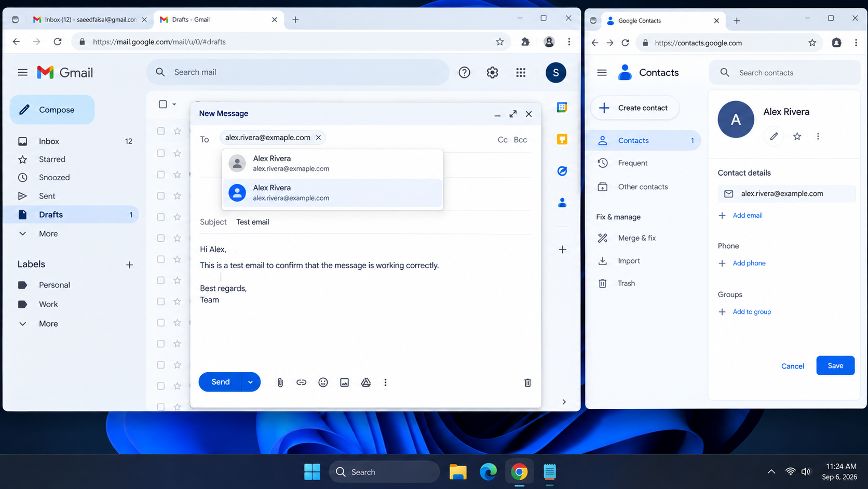868x489 pixels.
Task: Attach a file using the paperclip icon
Action: [x=280, y=382]
